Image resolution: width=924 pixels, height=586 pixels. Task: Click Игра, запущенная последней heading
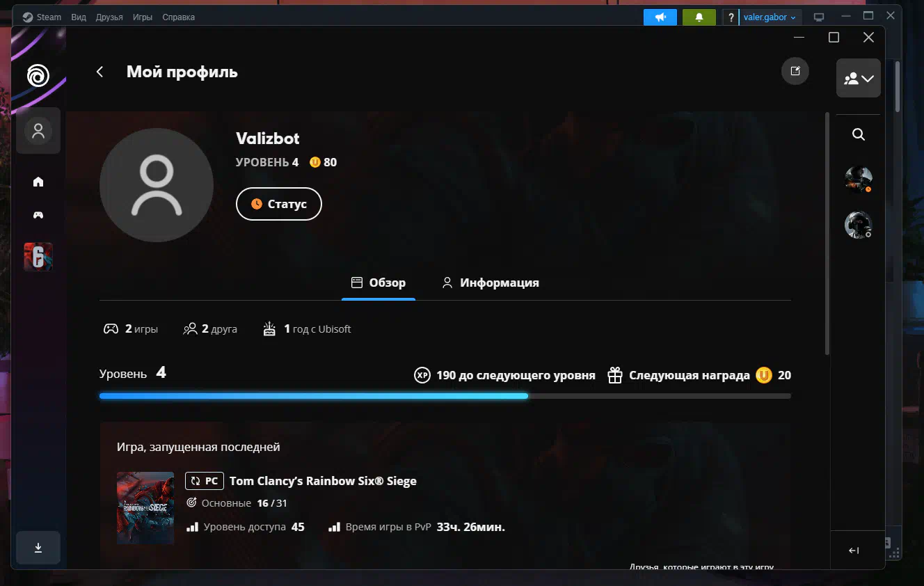click(x=198, y=447)
